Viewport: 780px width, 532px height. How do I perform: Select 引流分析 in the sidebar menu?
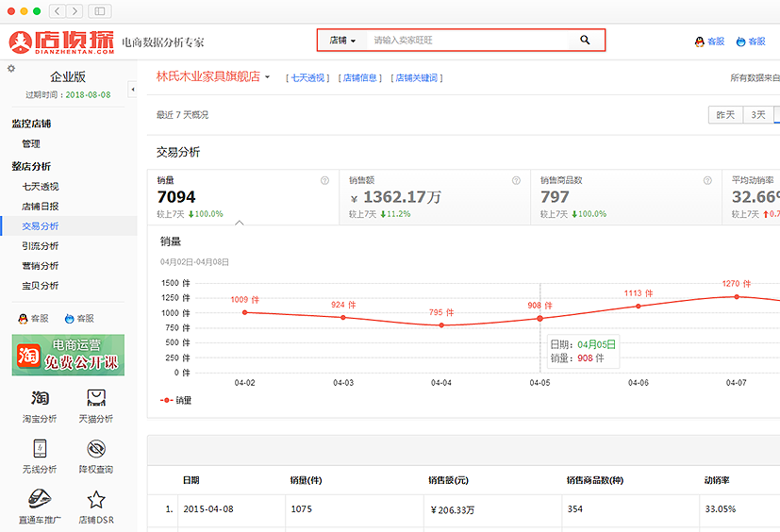[x=40, y=246]
